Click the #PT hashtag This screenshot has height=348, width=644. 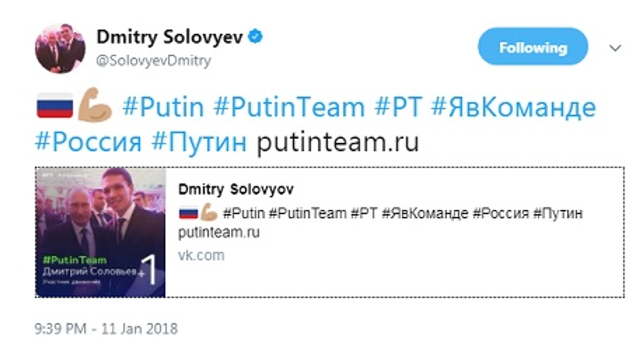pyautogui.click(x=398, y=107)
